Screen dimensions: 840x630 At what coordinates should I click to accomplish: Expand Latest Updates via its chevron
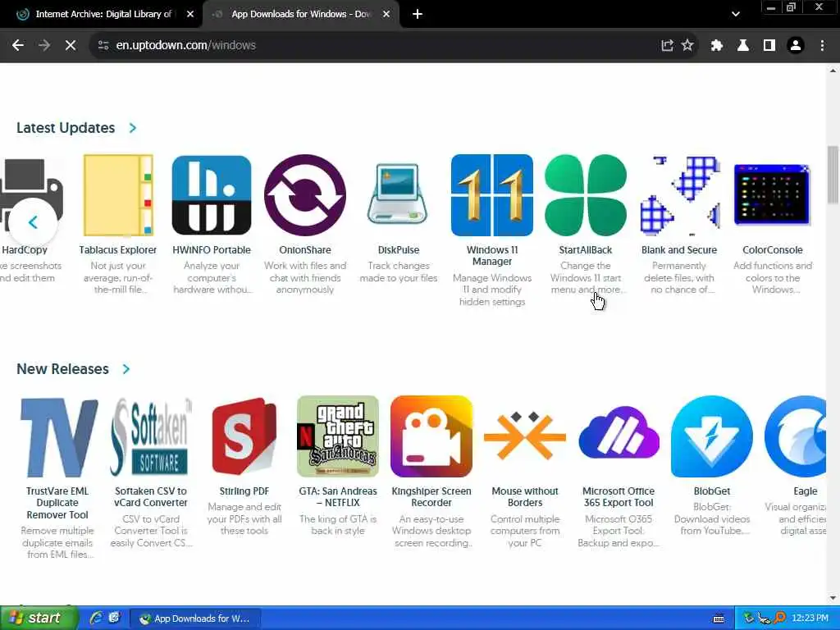tap(133, 128)
